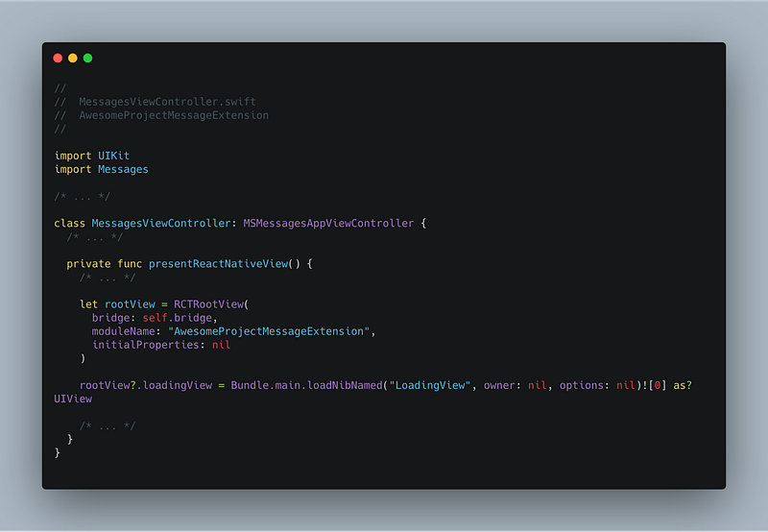Click the rootView variable in let statement

tap(130, 304)
